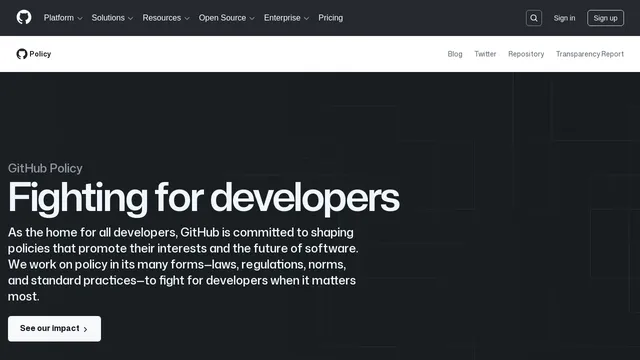Click the See our impact button
640x360 pixels.
pyautogui.click(x=54, y=329)
